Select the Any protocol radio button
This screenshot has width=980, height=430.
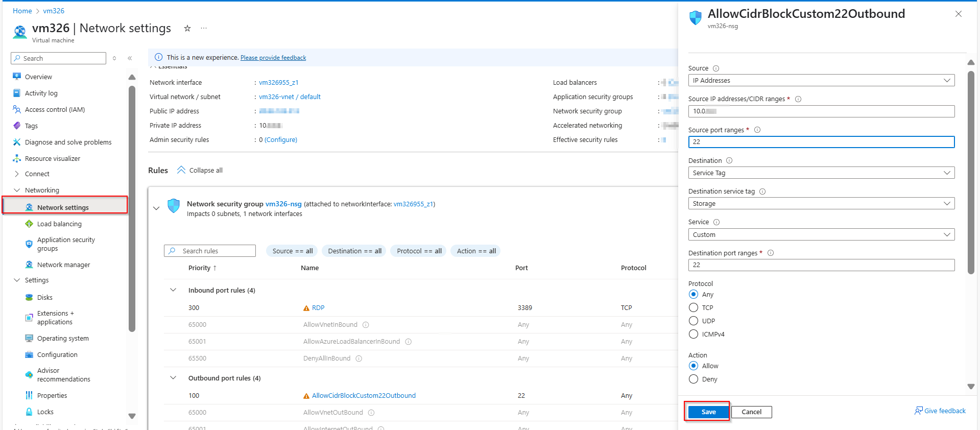694,294
